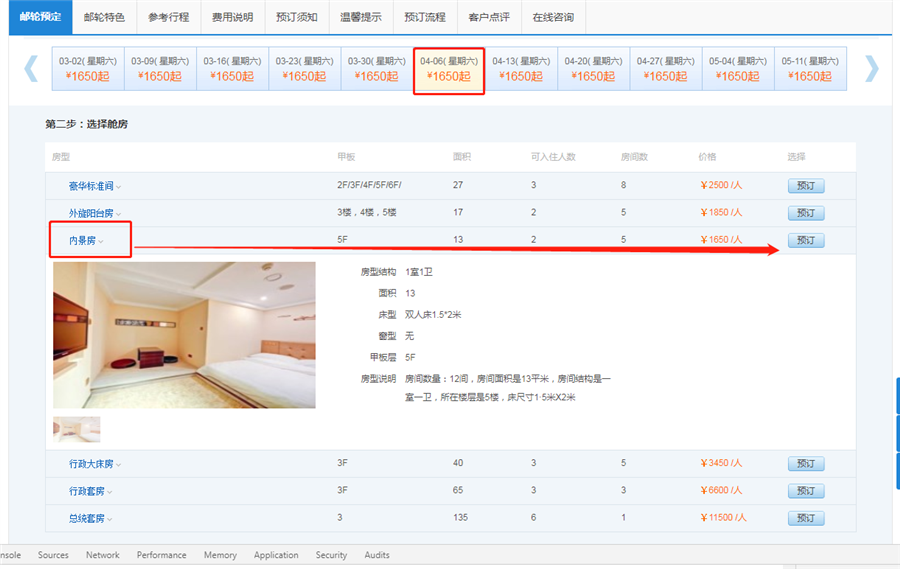Book the 总统套房 with 预订 button
The image size is (900, 569).
tap(806, 518)
